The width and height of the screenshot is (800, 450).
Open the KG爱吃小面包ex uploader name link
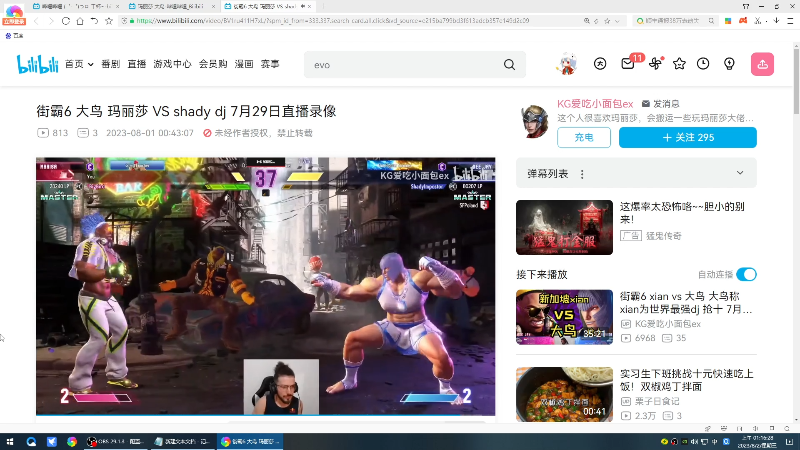click(595, 104)
